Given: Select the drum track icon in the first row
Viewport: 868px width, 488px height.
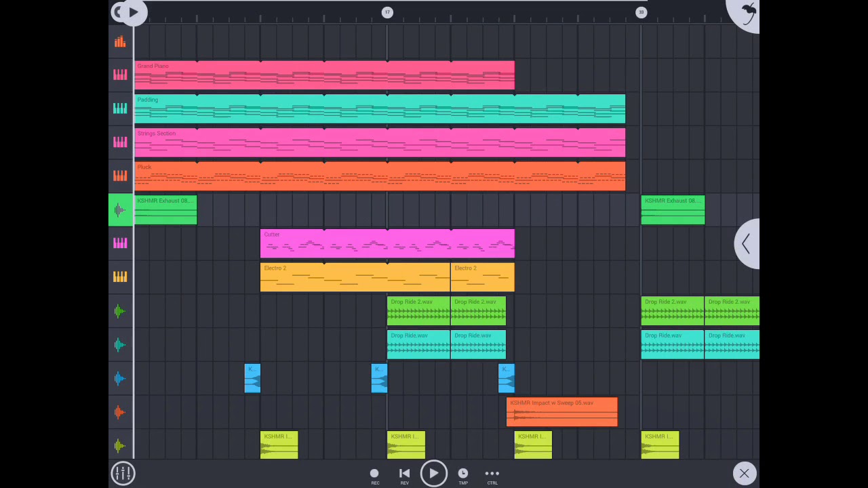Looking at the screenshot, I should [120, 42].
